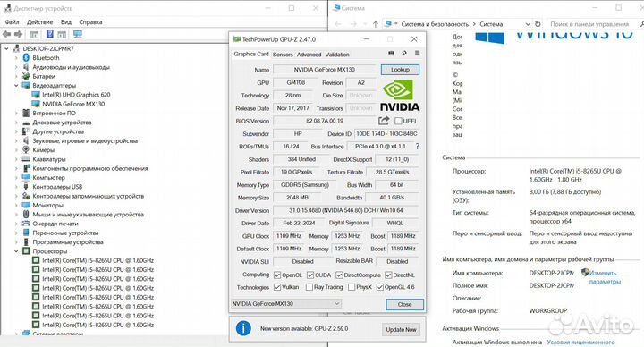Collapse the DESKTOP-2JCPMR7 root node
This screenshot has height=347, width=644.
pyautogui.click(x=6, y=48)
